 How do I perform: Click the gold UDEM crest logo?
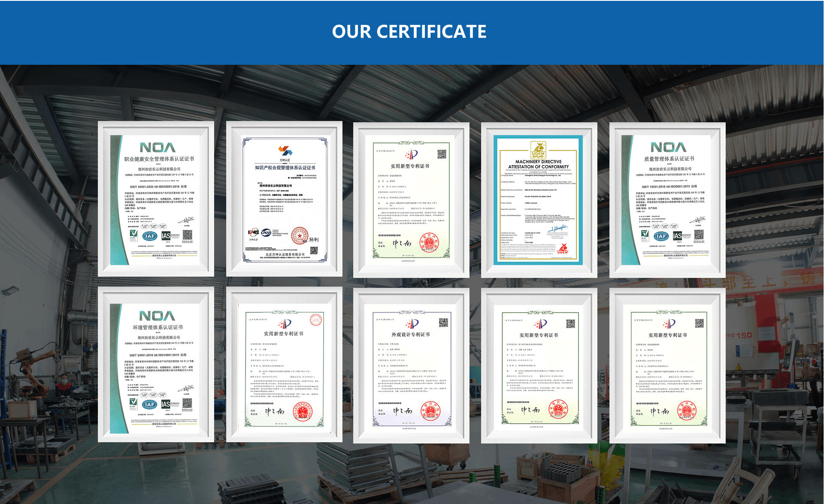(x=538, y=150)
